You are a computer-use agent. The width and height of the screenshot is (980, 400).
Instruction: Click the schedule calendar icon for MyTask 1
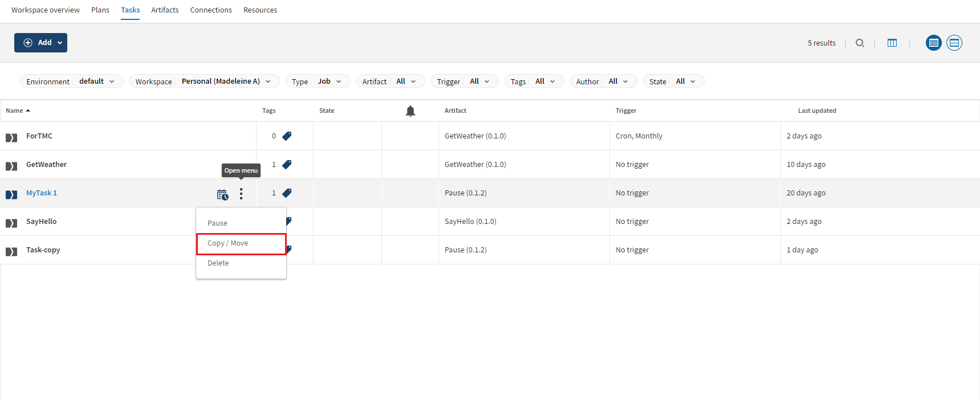(222, 194)
